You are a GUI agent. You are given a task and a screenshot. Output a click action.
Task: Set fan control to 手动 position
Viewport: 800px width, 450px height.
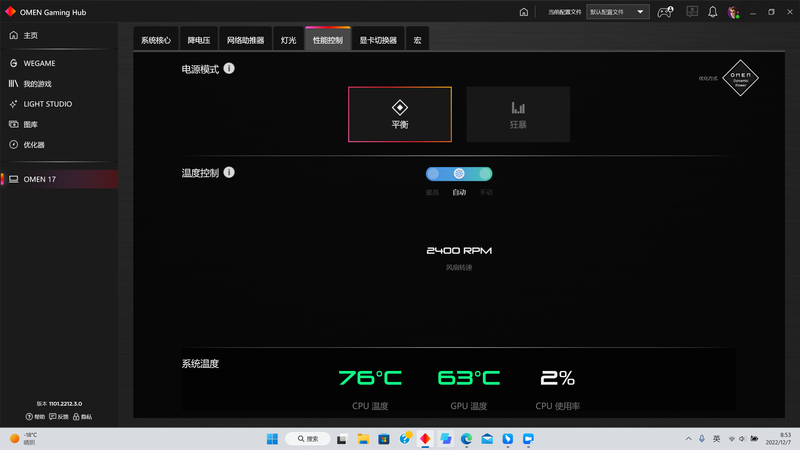pos(485,173)
